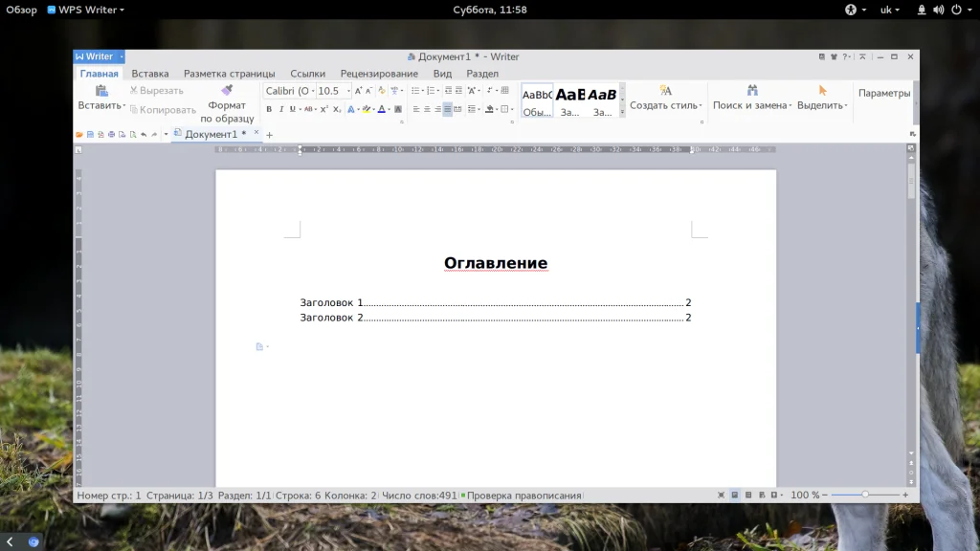Open the Вставка ribbon tab
980x551 pixels.
[150, 74]
